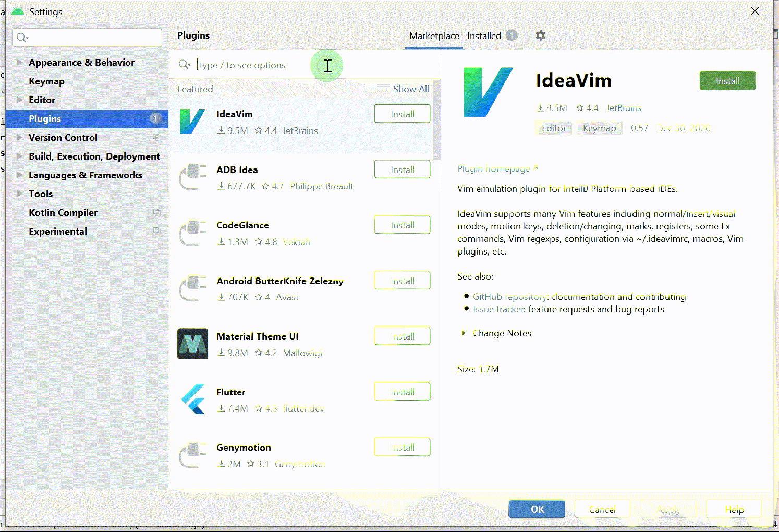
Task: Click Show All featured plugins link
Action: click(x=411, y=89)
